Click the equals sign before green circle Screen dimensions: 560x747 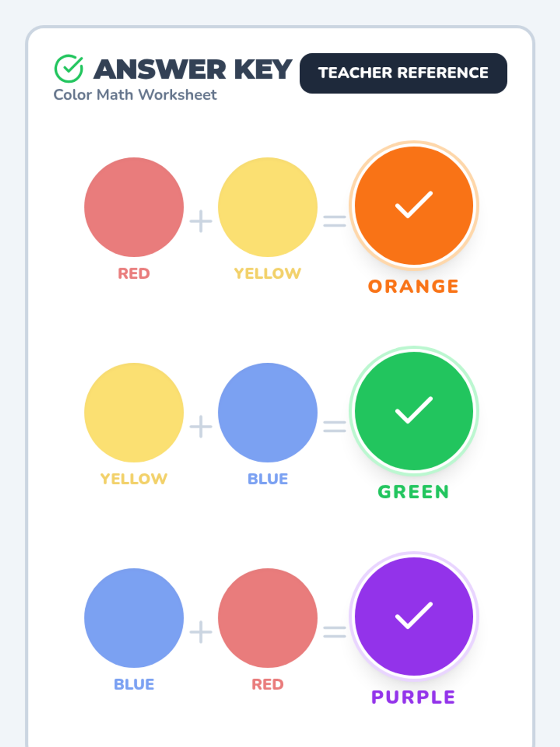click(335, 427)
